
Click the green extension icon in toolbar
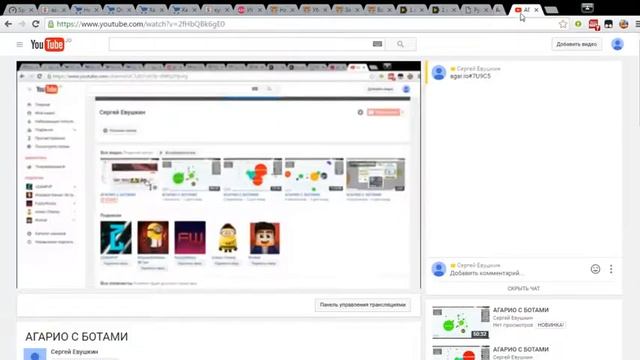coord(578,24)
